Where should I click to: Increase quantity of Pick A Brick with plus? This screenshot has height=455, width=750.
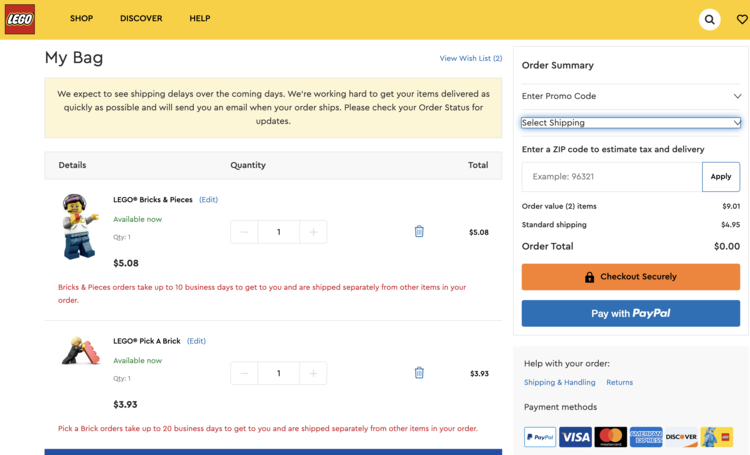pyautogui.click(x=313, y=373)
